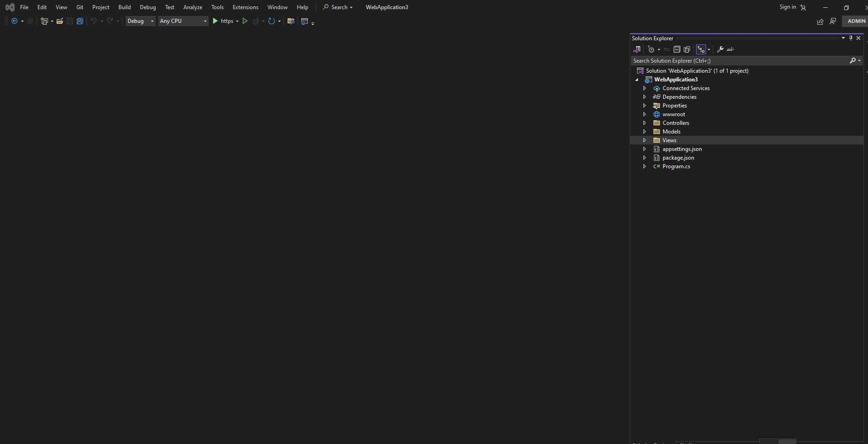Start debugging with the green play button
Screen dimensions: 868x444
(215, 21)
